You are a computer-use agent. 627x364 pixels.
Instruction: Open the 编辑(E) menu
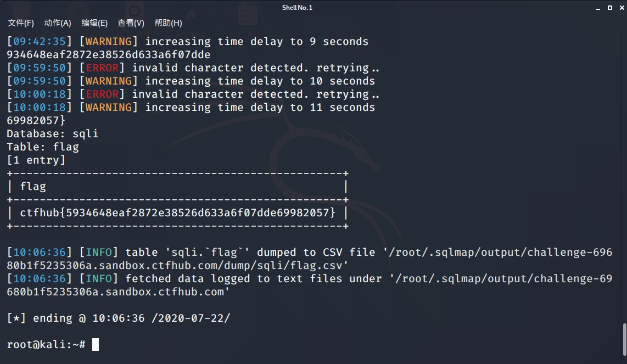94,23
